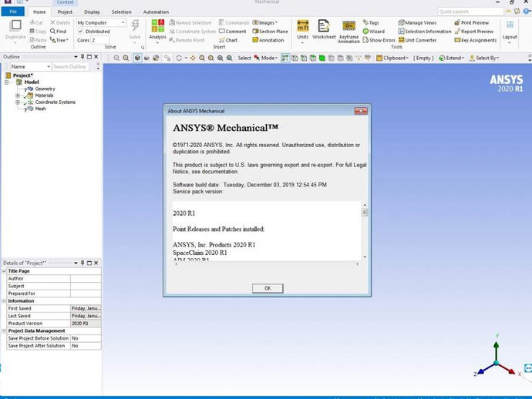The image size is (532, 399).
Task: Click the Pan view toolbar icon
Action: [193, 58]
